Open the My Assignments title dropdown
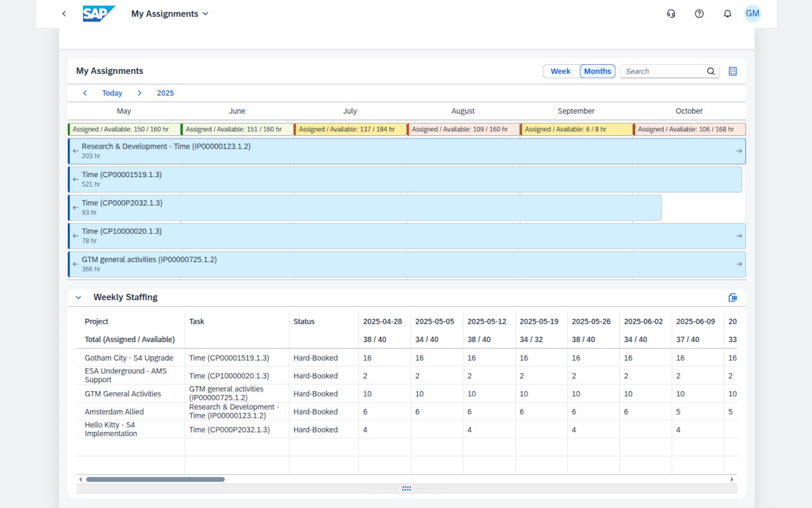 coord(170,14)
